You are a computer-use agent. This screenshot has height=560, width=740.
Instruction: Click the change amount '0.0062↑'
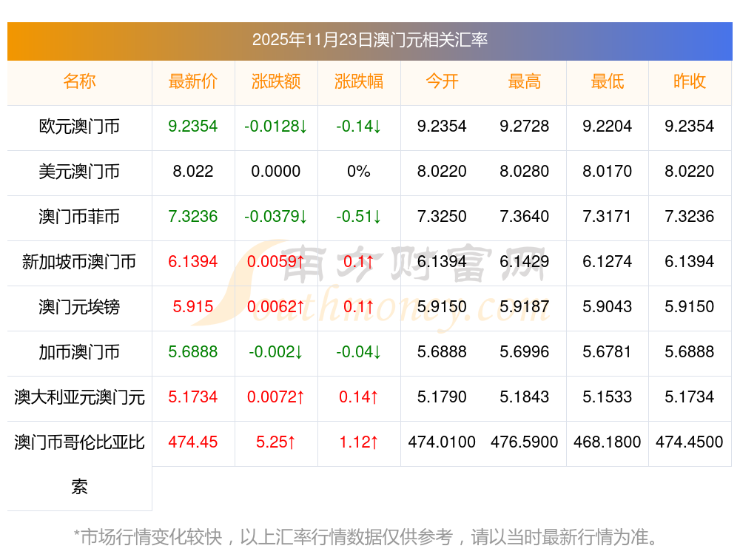click(275, 306)
